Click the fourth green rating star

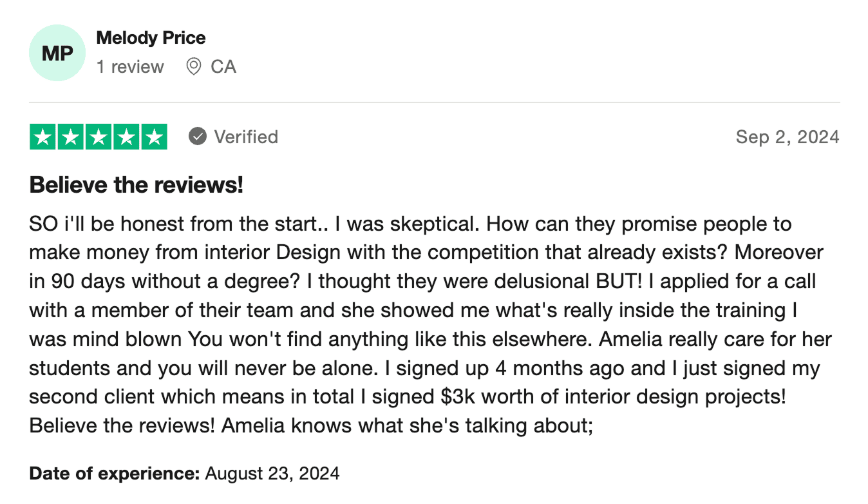click(x=126, y=137)
